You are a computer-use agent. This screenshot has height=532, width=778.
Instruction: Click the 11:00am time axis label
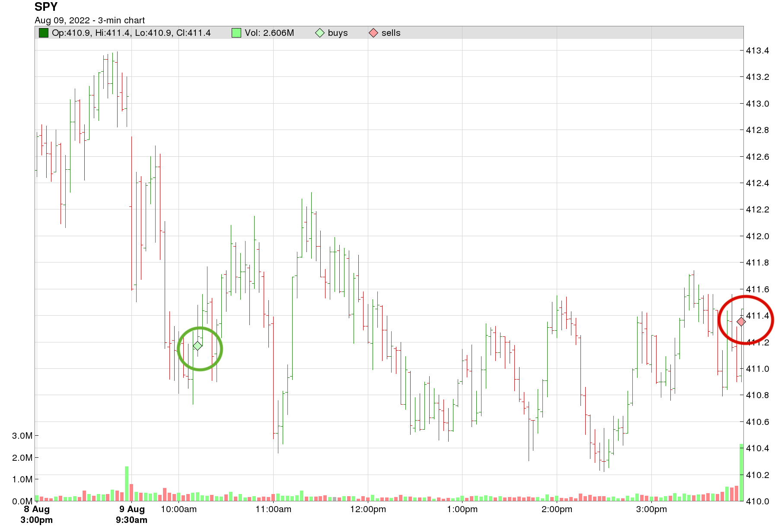(x=273, y=509)
